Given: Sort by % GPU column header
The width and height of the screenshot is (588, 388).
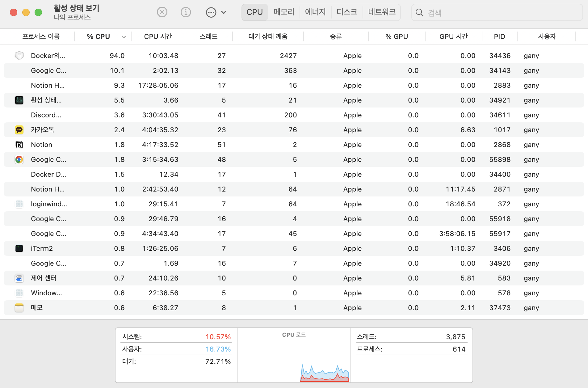Looking at the screenshot, I should click(397, 36).
